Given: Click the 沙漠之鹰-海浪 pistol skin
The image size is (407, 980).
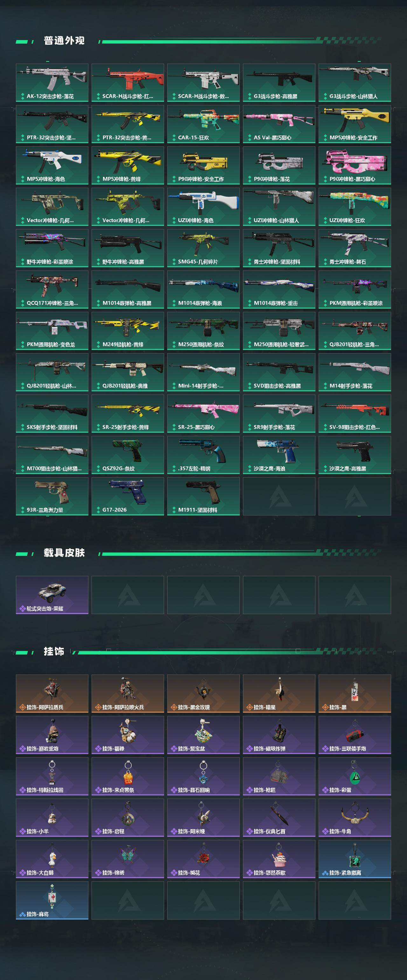Looking at the screenshot, I should pyautogui.click(x=279, y=455).
